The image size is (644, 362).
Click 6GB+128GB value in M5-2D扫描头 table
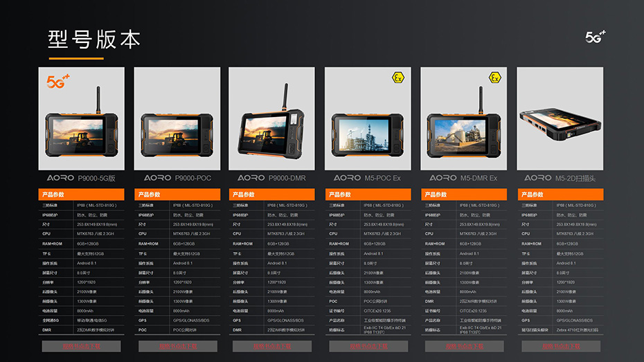click(567, 244)
